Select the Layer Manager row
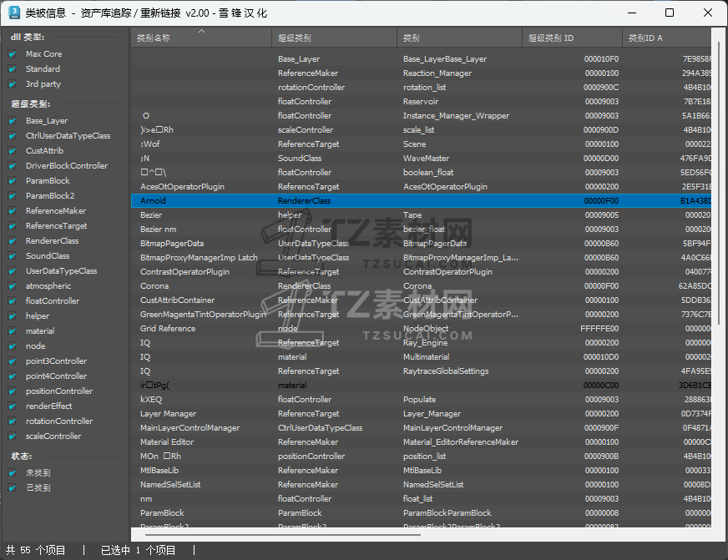728x560 pixels. (x=421, y=413)
